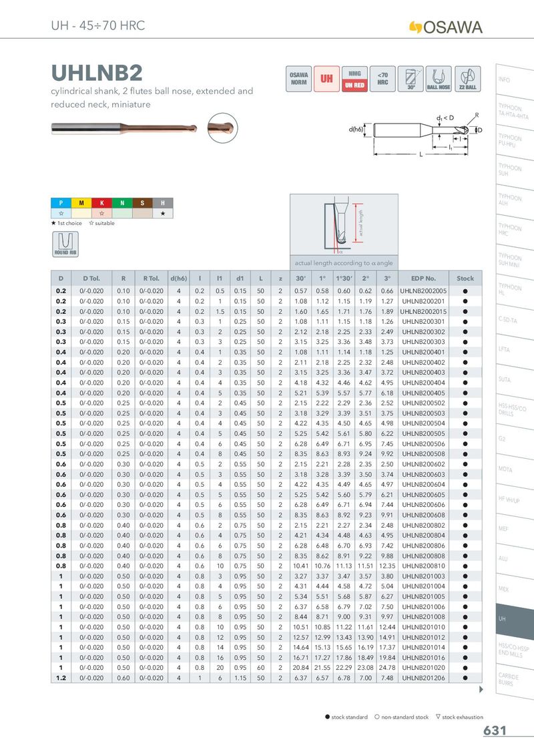Image resolution: width=534 pixels, height=756 pixels.
Task: Switch to the HSS/CO-HSSP END MILLS tab
Action: [x=515, y=649]
